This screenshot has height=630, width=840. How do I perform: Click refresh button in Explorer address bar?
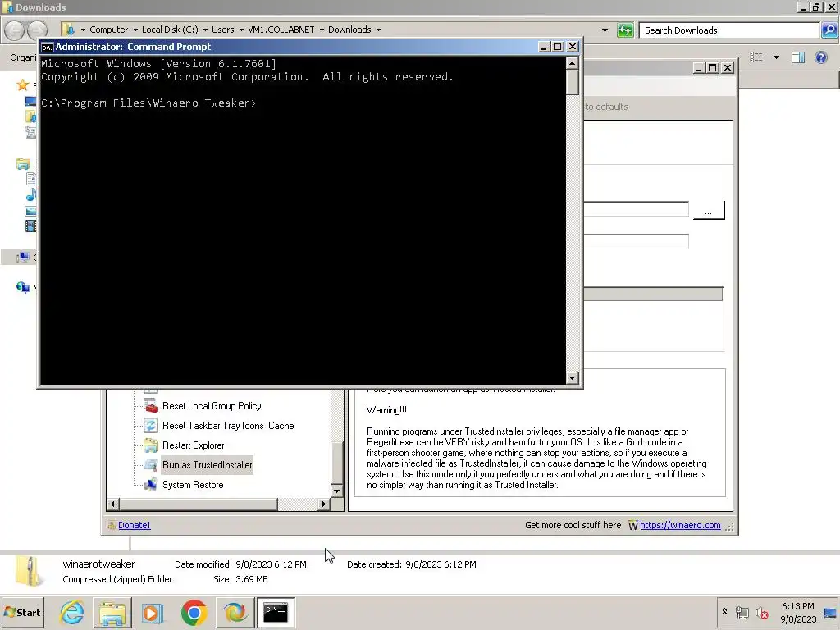pos(625,30)
